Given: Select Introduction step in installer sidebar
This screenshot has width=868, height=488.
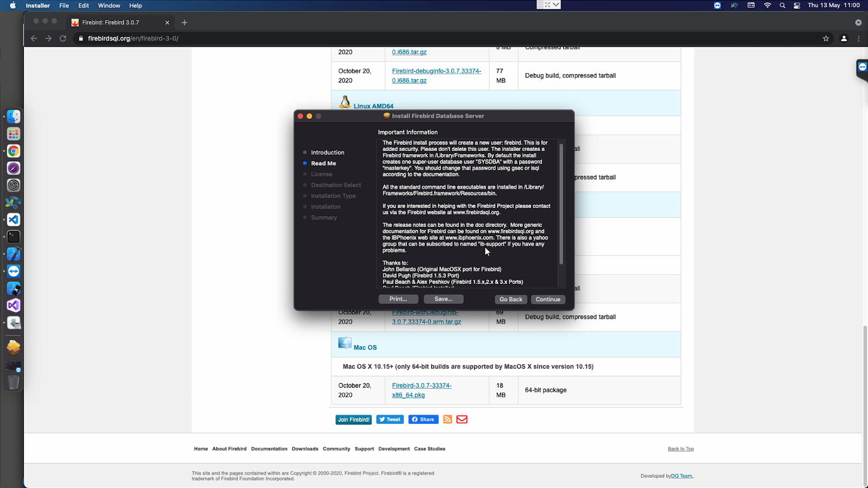Looking at the screenshot, I should [328, 153].
